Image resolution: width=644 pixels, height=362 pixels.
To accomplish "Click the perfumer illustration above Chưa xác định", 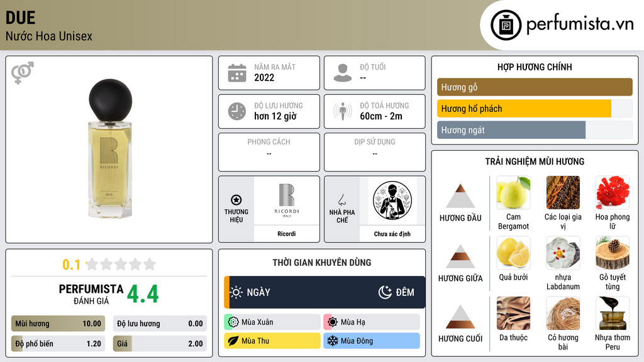I will pyautogui.click(x=392, y=200).
